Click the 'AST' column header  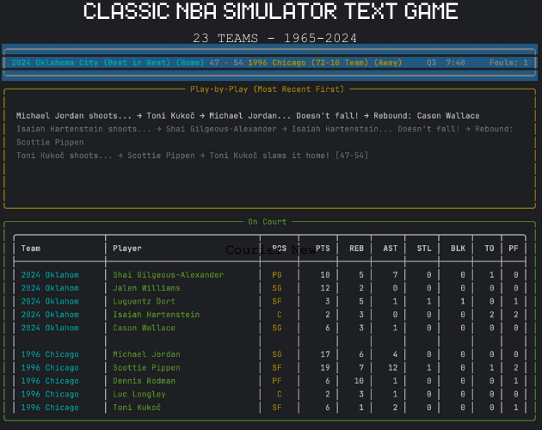click(x=390, y=249)
